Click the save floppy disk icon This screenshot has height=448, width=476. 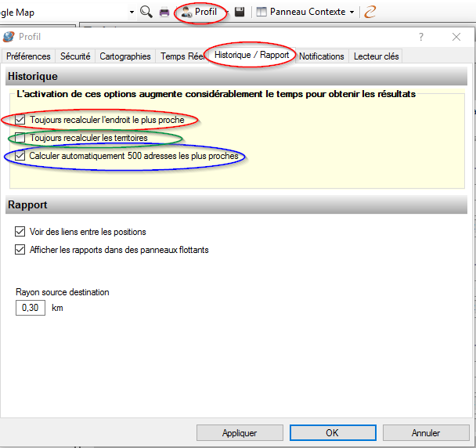pyautogui.click(x=240, y=12)
